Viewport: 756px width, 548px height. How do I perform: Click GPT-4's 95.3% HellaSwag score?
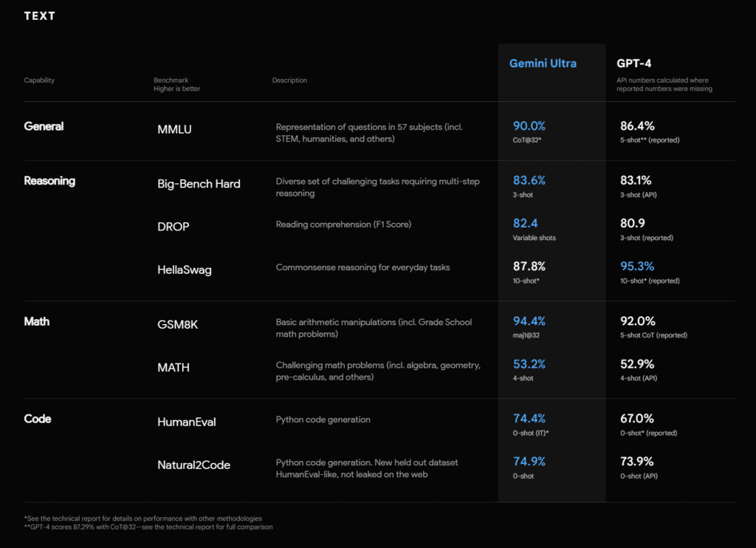(636, 267)
